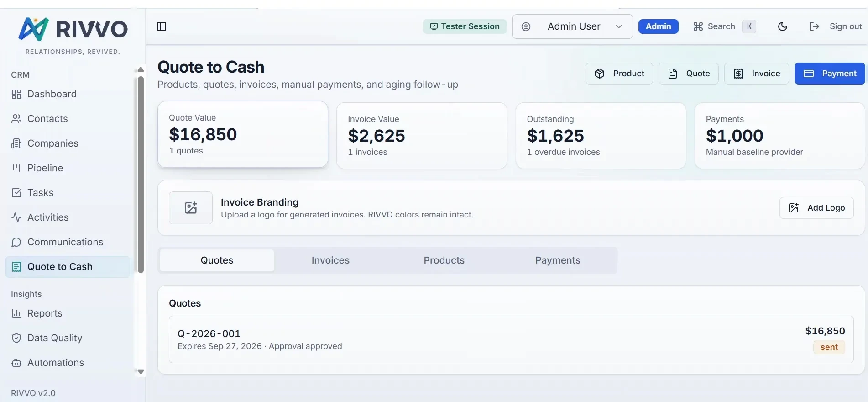Click the sign out arrow icon
Image resolution: width=868 pixels, height=402 pixels.
(815, 26)
